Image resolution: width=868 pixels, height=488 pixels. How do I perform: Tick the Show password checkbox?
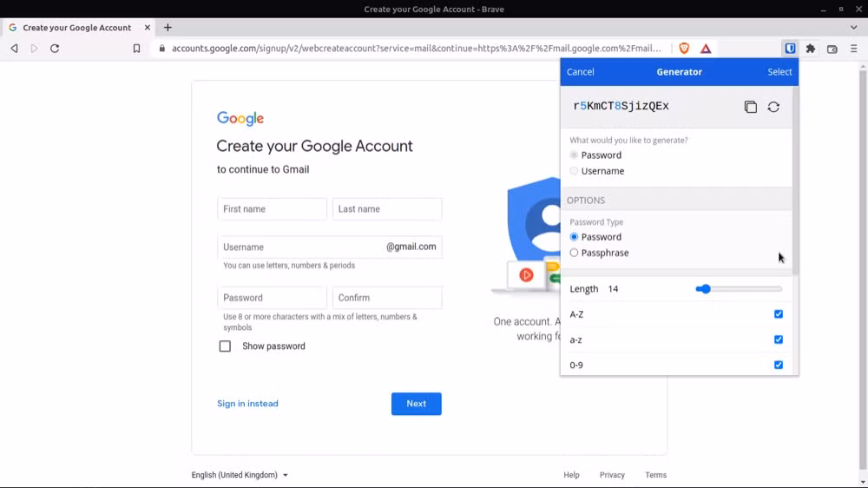point(225,346)
